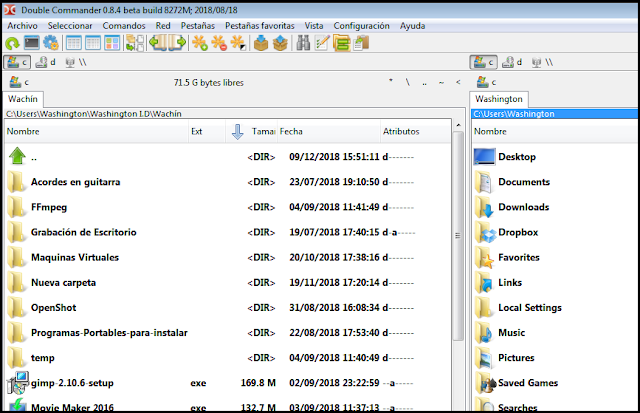This screenshot has width=640, height=413.
Task: Click the green up-arrow parent folder icon
Action: (x=17, y=156)
